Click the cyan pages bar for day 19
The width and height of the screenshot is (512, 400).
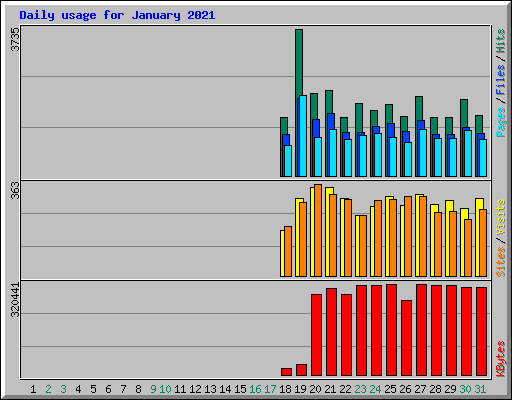303,136
